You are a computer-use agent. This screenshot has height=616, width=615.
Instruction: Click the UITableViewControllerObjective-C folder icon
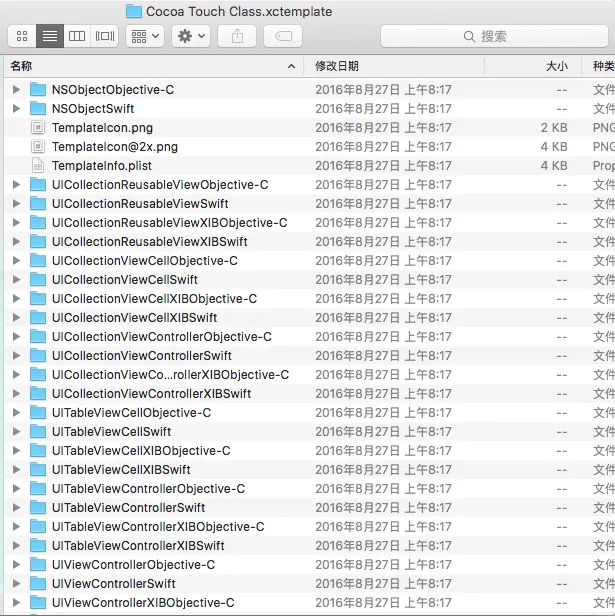[x=38, y=488]
